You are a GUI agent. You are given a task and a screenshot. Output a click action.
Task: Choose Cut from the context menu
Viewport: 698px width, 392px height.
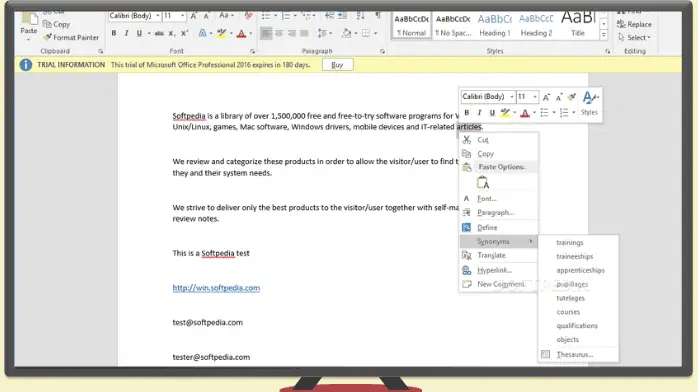click(499, 140)
